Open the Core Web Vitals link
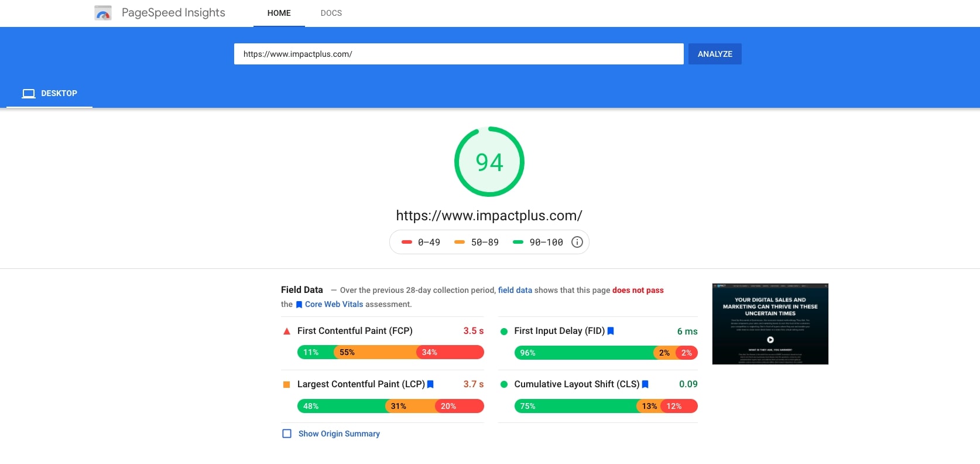Image resolution: width=980 pixels, height=464 pixels. coord(334,304)
